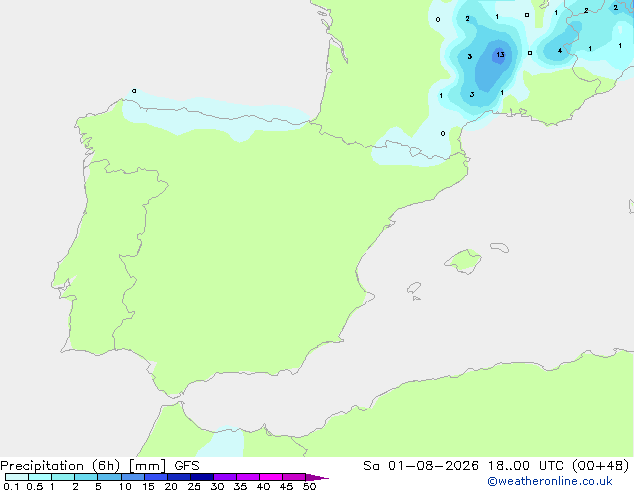This screenshot has height=490, width=634.
Task: Click the 0.5 mm legend color swatch
Action: 40,477
